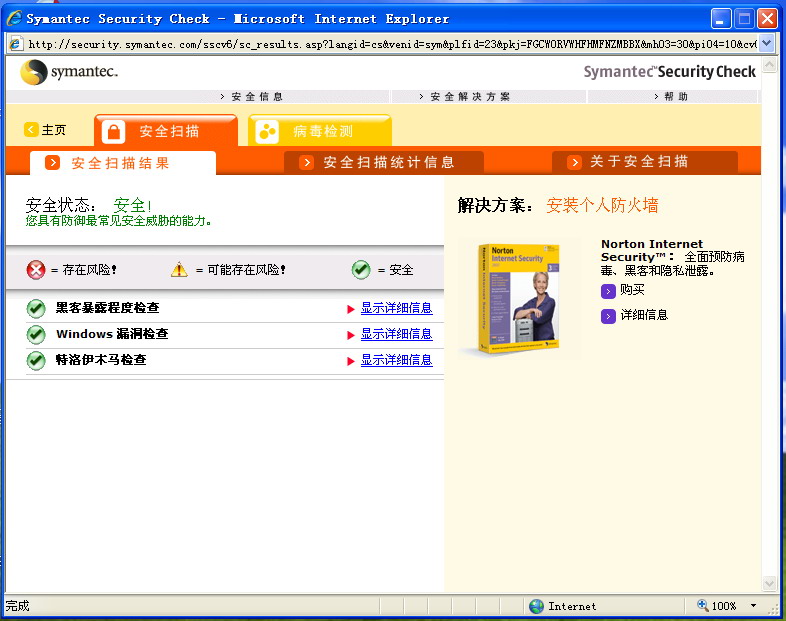786x621 pixels.
Task: Click the zoom magnifier icon in status bar
Action: click(703, 605)
